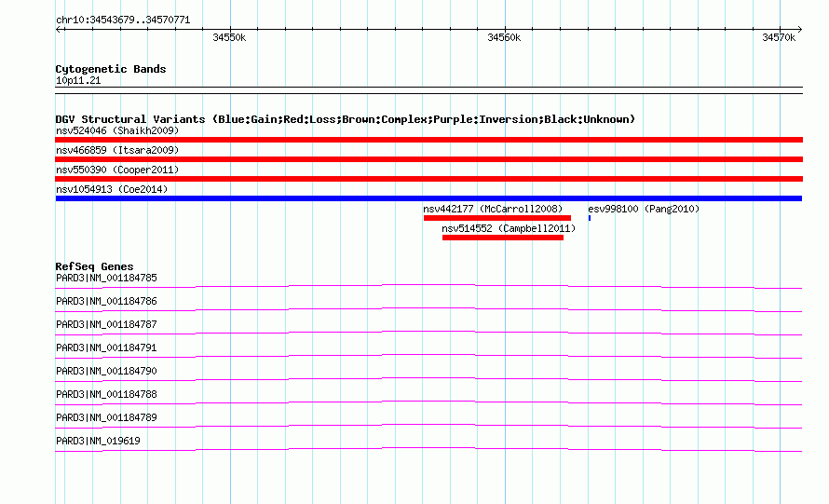This screenshot has height=504, width=829.
Task: Click the red bar for nsv524046 (Shaikh2009)
Action: [428, 140]
